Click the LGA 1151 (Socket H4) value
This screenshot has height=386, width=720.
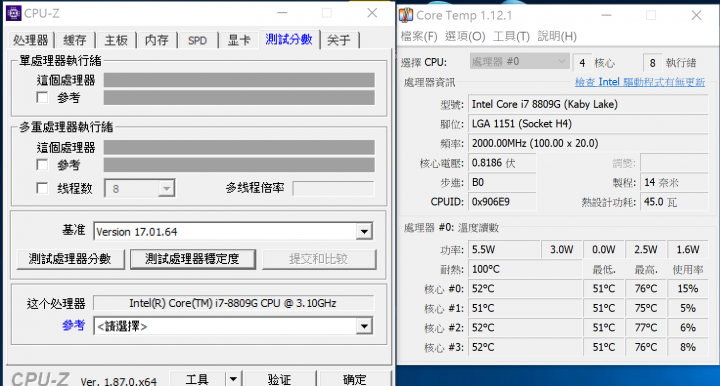(522, 124)
